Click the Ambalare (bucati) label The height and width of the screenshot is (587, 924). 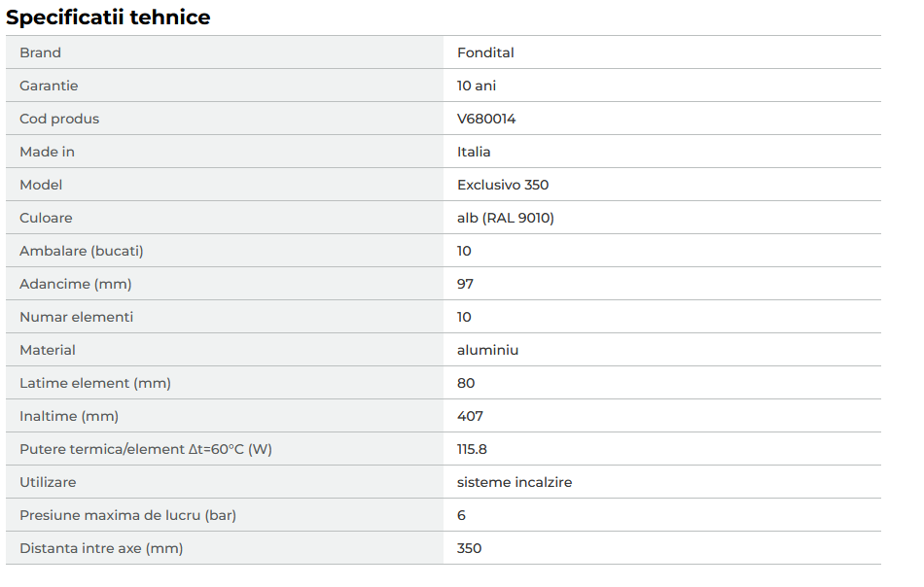point(82,251)
